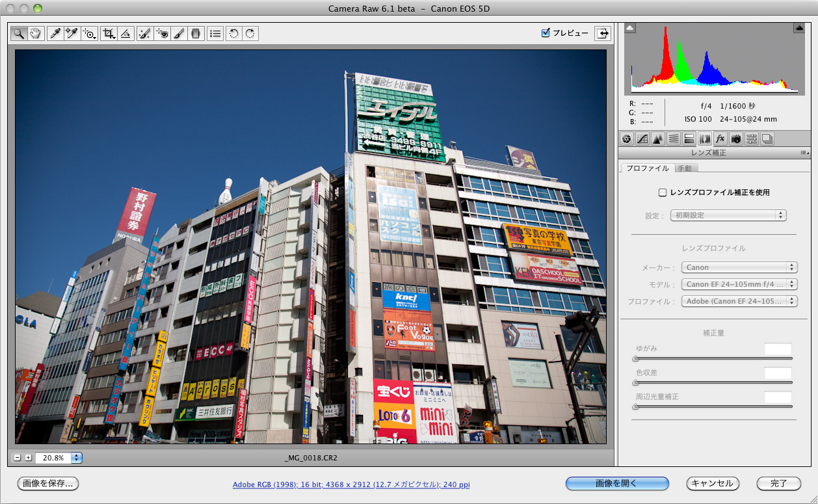Screen dimensions: 818x504
Task: Click the 画像を保存... button
Action: pos(48,483)
